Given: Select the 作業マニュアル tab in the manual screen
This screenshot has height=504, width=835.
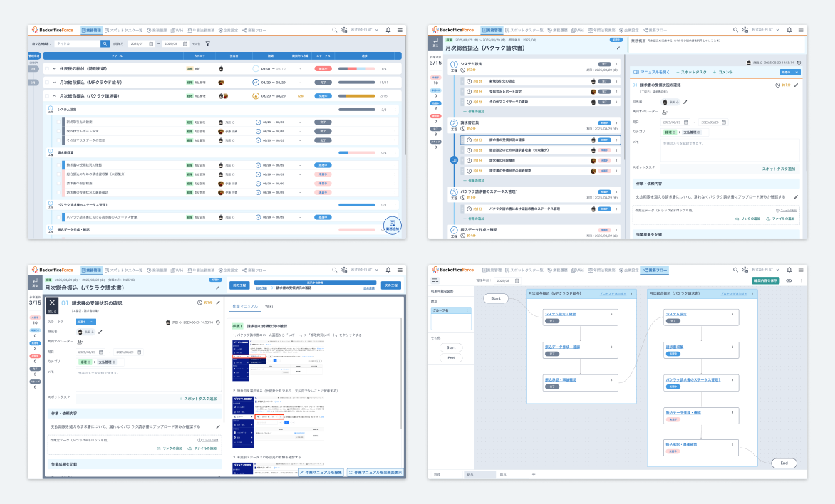Looking at the screenshot, I should tap(245, 306).
